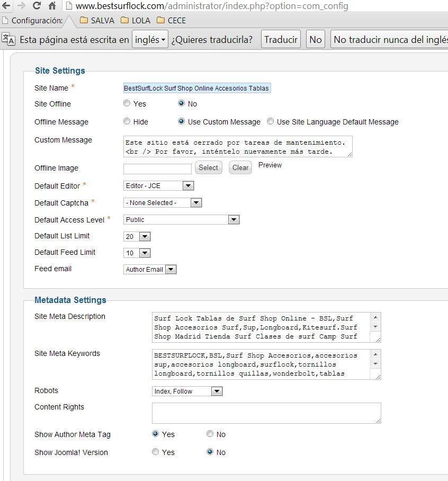Click Meta Keywords scrollbar up arrow
Viewport: 448px width, 481px height.
(375, 354)
